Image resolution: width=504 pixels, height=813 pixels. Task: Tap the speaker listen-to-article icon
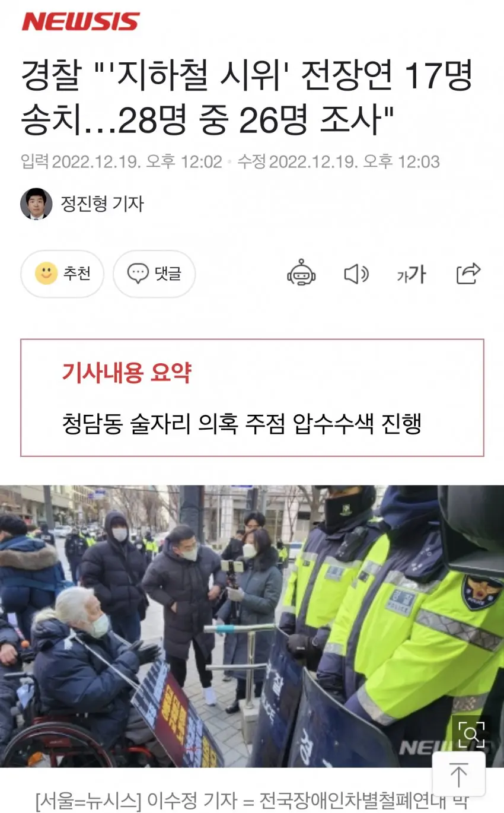pos(356,274)
